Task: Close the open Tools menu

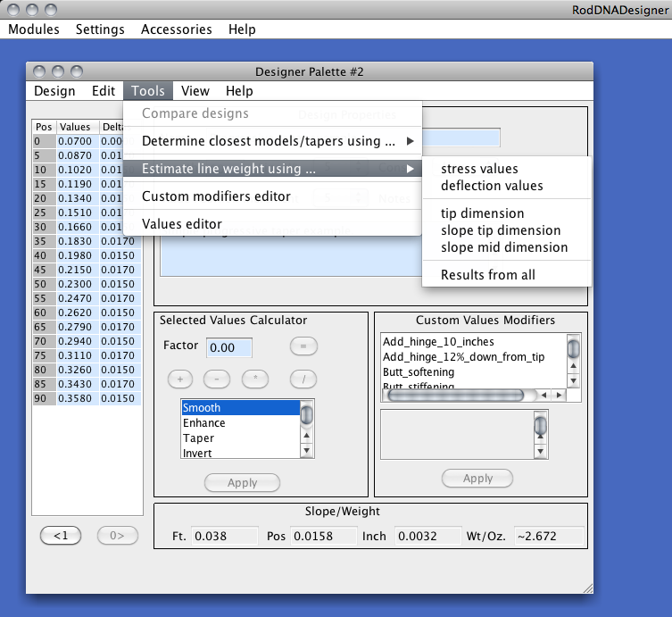Action: [148, 91]
